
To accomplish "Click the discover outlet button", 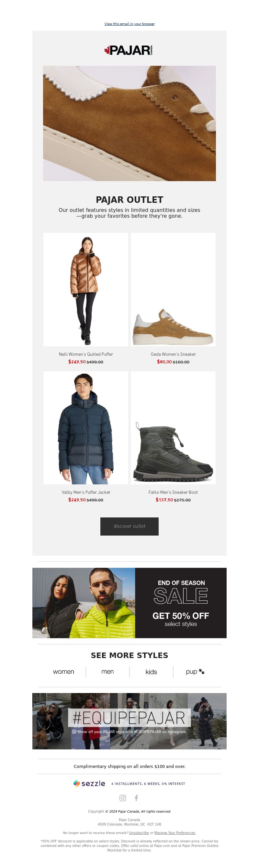I will pyautogui.click(x=129, y=526).
